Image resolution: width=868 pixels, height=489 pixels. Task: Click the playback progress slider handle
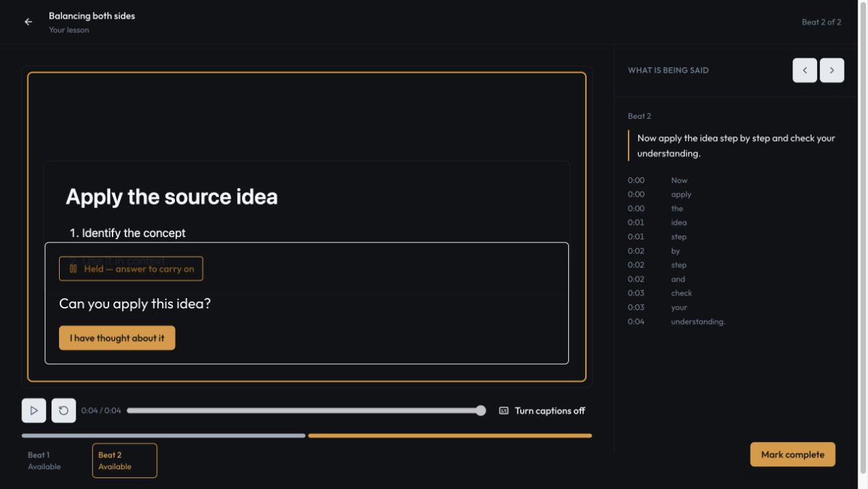pos(481,411)
